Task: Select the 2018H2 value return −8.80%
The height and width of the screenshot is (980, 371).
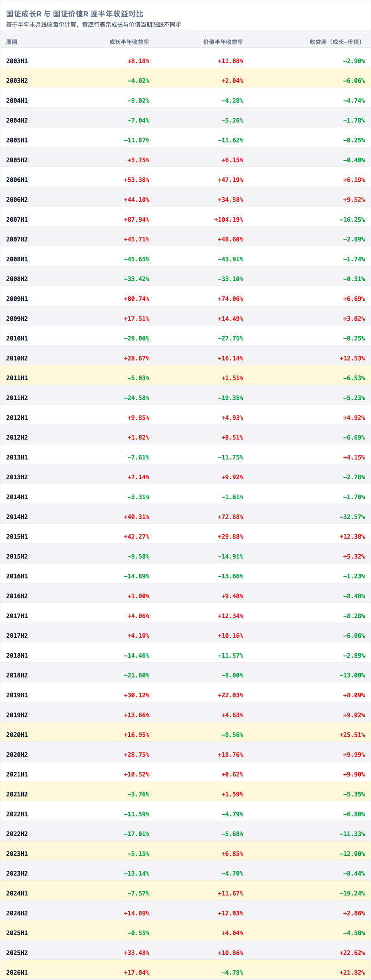Action: click(232, 675)
